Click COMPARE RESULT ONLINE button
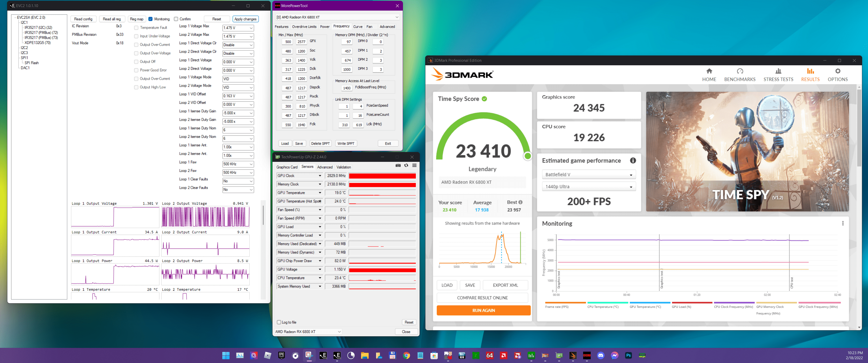The width and height of the screenshot is (868, 363). point(482,298)
